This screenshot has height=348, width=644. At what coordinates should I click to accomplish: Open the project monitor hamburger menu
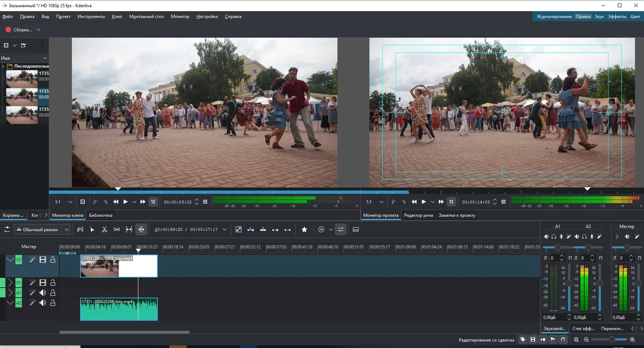click(x=503, y=202)
